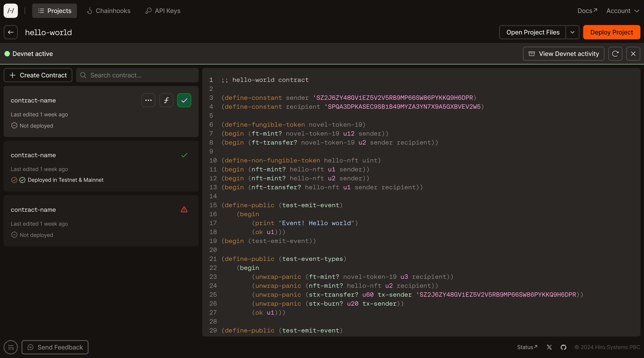Open the GitHub icon in footer

coord(563,347)
